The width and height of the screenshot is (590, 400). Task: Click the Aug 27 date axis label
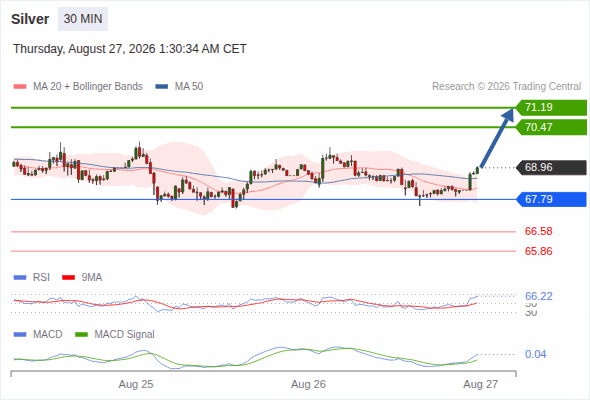coord(481,385)
